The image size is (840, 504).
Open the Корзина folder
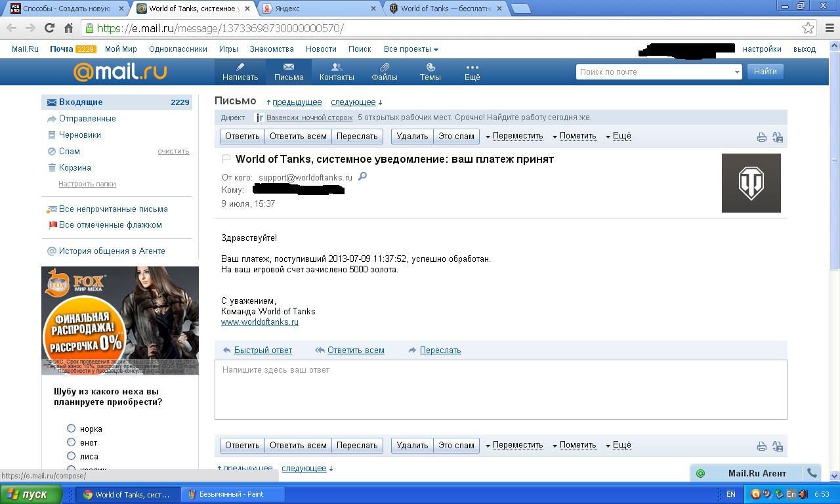[x=75, y=168]
